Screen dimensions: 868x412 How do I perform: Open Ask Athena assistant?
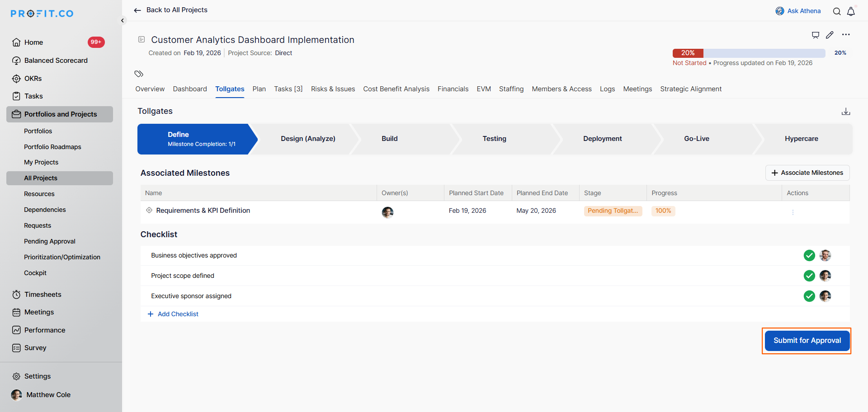[798, 11]
